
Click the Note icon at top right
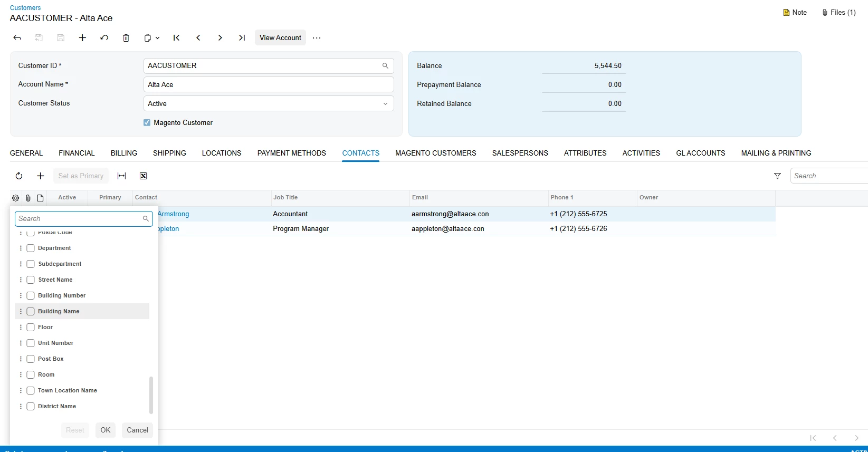point(795,13)
